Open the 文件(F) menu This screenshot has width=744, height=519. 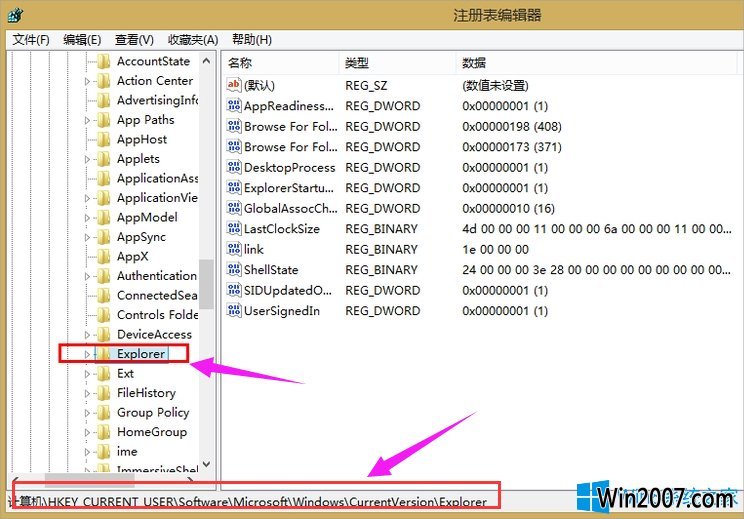[x=31, y=39]
